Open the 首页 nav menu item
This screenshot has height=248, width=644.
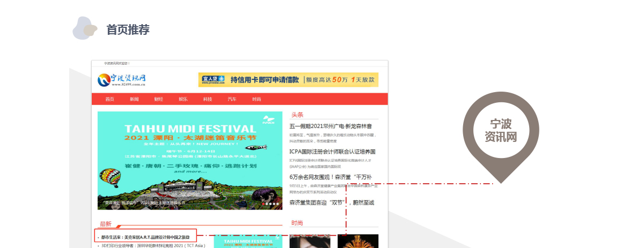click(x=109, y=100)
